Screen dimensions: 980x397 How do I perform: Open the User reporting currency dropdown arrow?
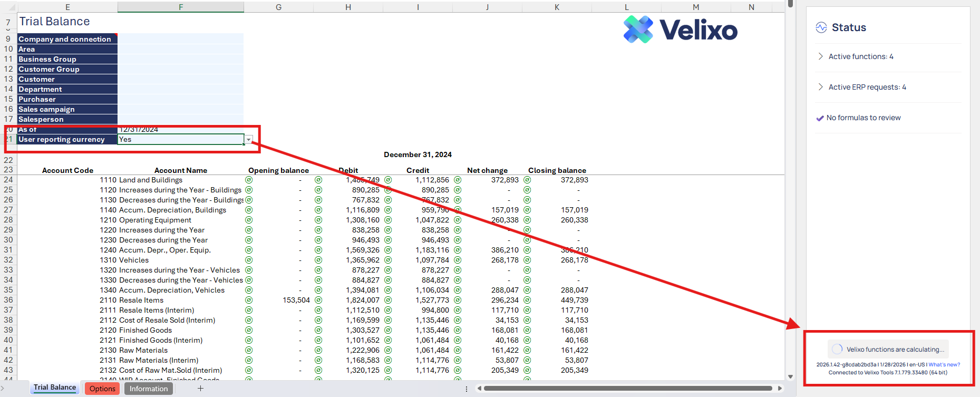coord(248,140)
